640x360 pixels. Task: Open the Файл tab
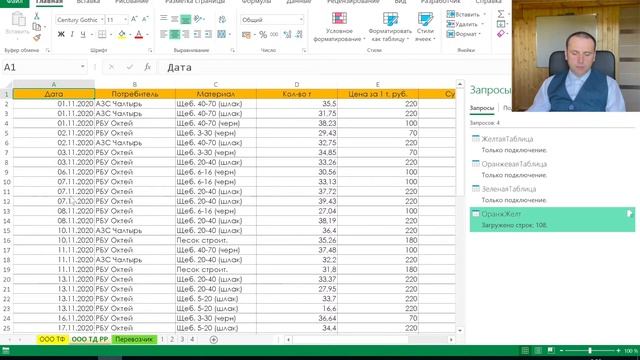[15, 2]
